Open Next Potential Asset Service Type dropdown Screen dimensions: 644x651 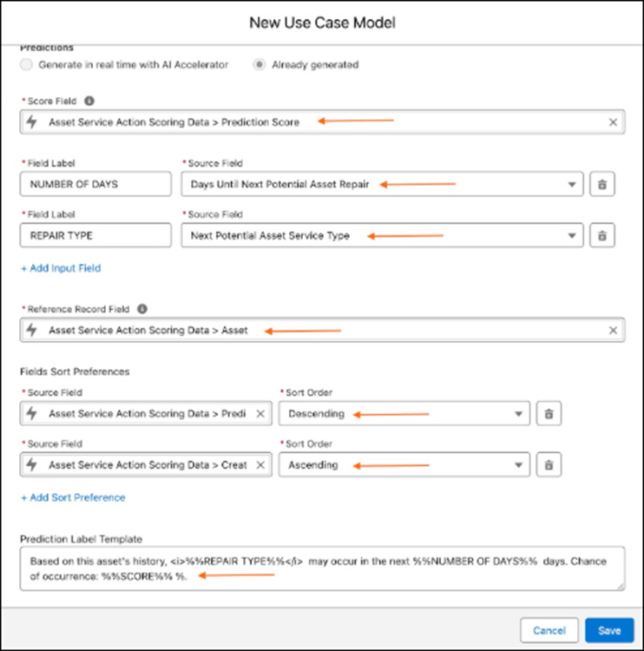pyautogui.click(x=382, y=235)
